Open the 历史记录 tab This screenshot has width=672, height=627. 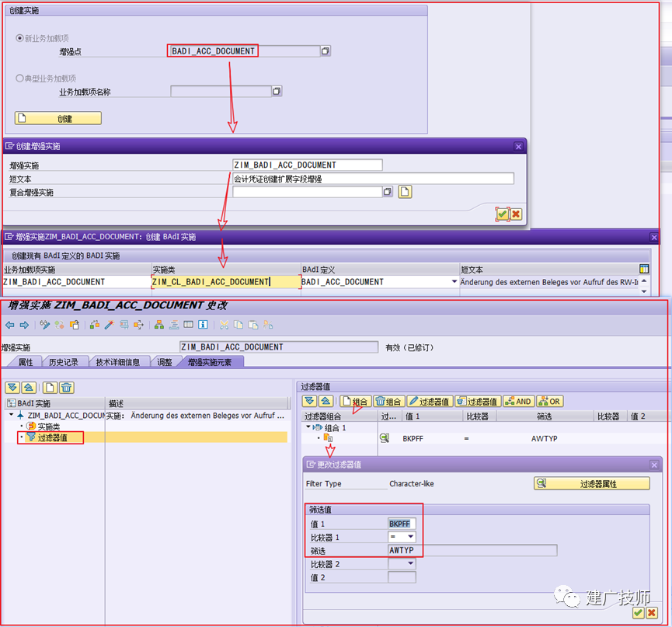(63, 362)
